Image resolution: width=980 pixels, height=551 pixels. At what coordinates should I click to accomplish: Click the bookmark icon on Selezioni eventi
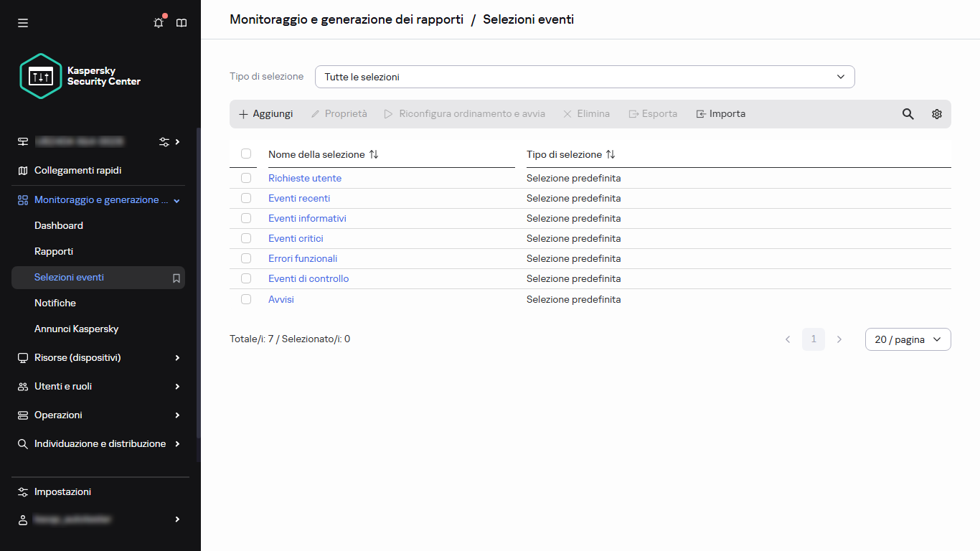click(x=176, y=278)
